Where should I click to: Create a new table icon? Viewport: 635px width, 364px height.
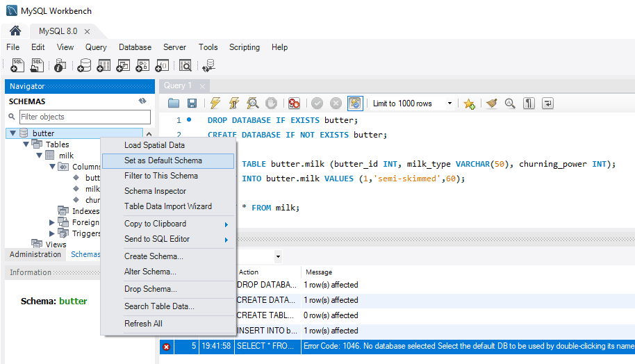click(104, 65)
